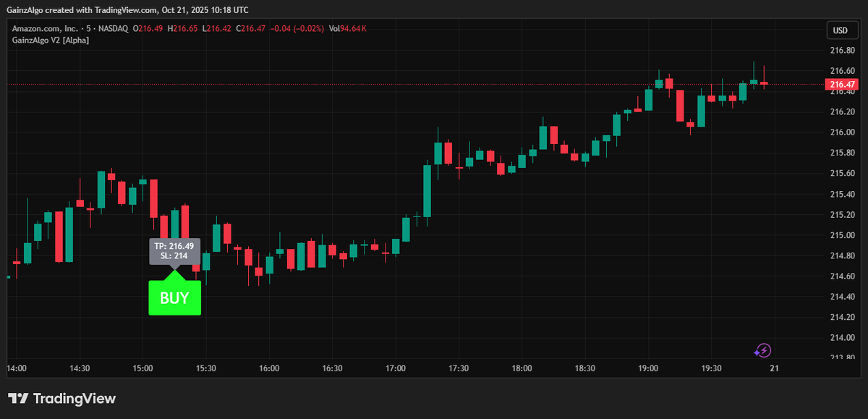868x419 pixels.
Task: Click the 214.60 price axis label
Action: click(x=842, y=276)
